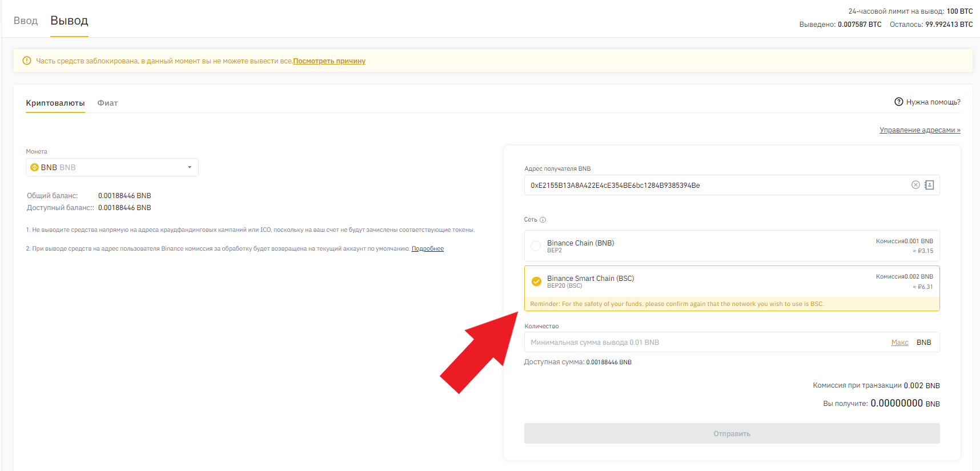980x471 pixels.
Task: Click the Выведено 0.007587 BTC text
Action: [x=841, y=25]
